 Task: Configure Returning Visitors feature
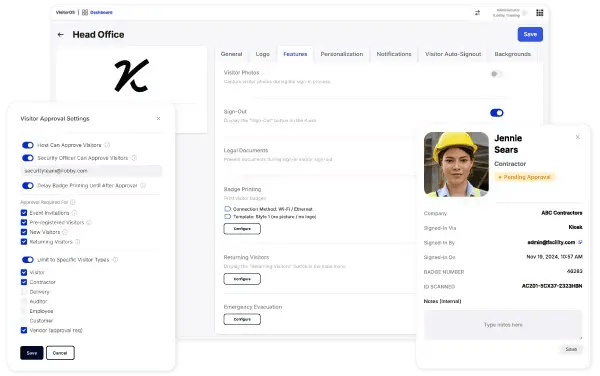click(x=242, y=279)
